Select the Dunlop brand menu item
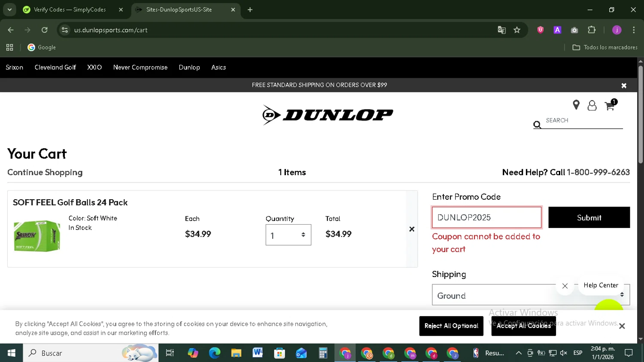Screen dimensions: 644x362 click(189, 67)
